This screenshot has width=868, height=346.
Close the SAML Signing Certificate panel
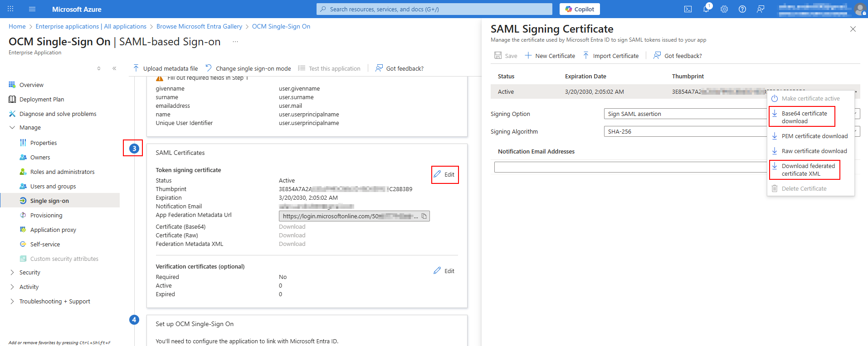tap(853, 29)
